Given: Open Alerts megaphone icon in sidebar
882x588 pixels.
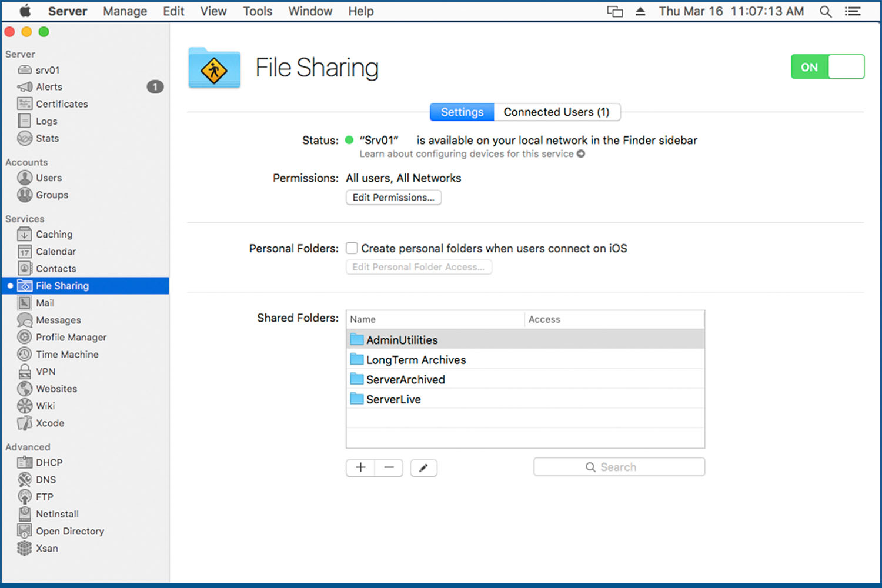Looking at the screenshot, I should point(25,87).
